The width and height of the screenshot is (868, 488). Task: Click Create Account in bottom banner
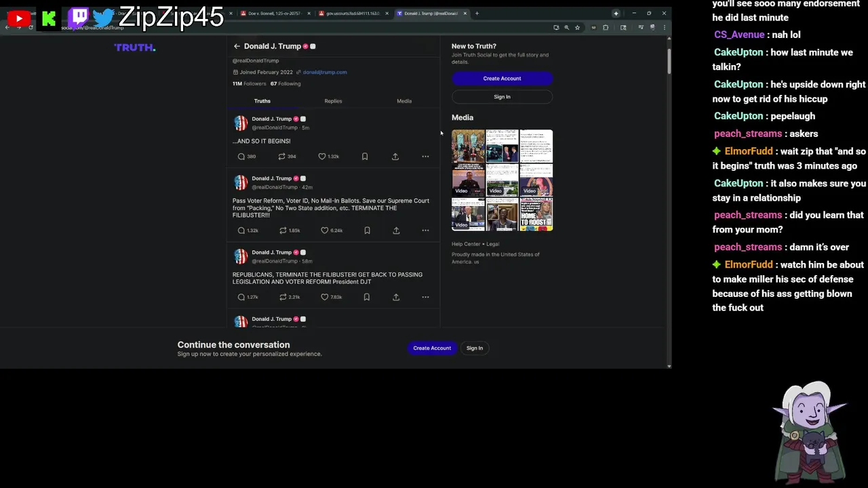pyautogui.click(x=432, y=348)
